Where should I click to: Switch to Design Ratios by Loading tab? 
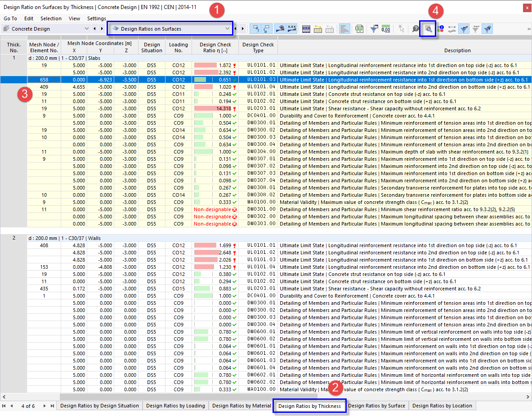tap(175, 406)
